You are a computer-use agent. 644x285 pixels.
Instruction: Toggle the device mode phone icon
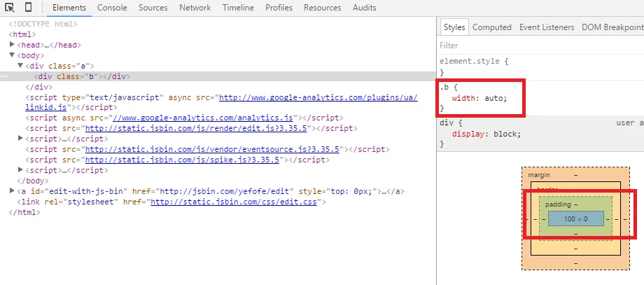pyautogui.click(x=28, y=8)
